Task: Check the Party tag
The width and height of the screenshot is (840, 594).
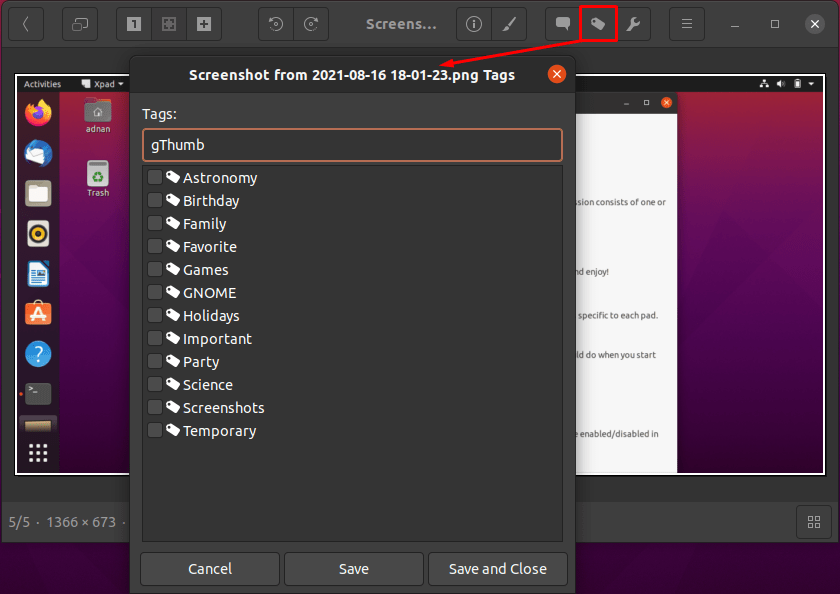Action: [x=155, y=362]
